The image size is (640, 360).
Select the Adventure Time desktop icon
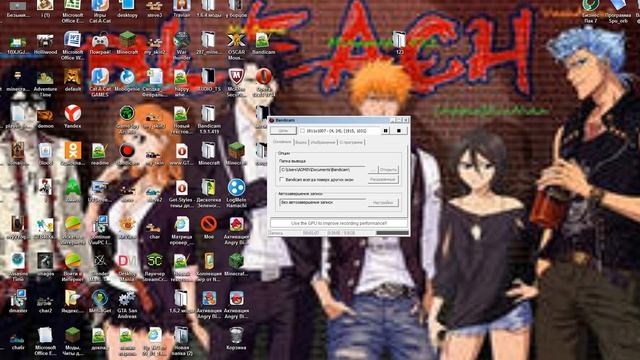pyautogui.click(x=45, y=84)
